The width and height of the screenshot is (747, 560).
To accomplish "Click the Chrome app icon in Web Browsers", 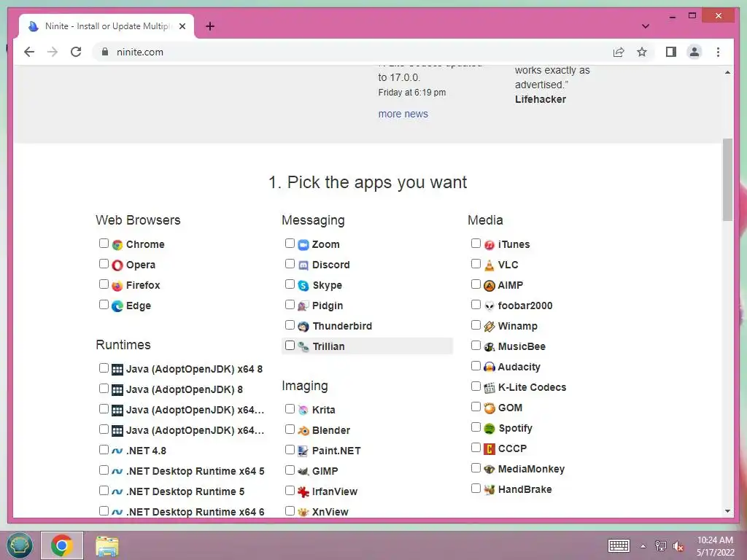I will (117, 245).
